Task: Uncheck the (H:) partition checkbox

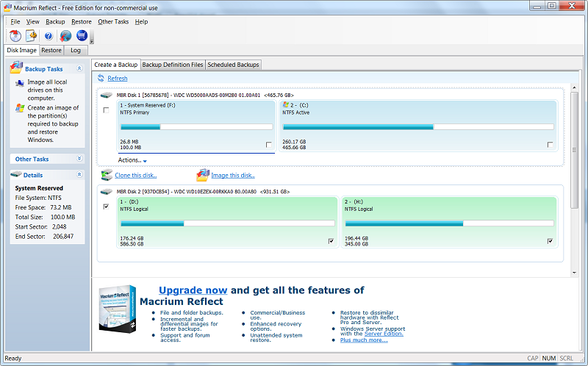Action: pos(550,241)
